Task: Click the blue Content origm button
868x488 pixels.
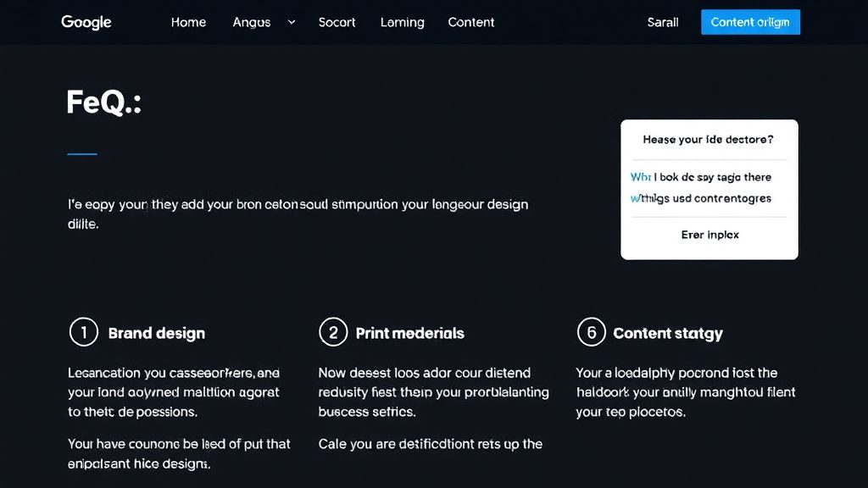Action: (x=750, y=22)
